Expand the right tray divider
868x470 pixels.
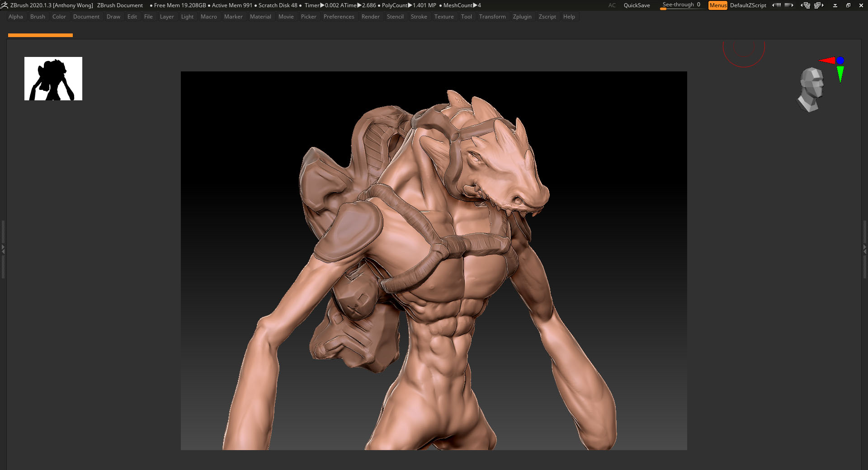click(865, 249)
